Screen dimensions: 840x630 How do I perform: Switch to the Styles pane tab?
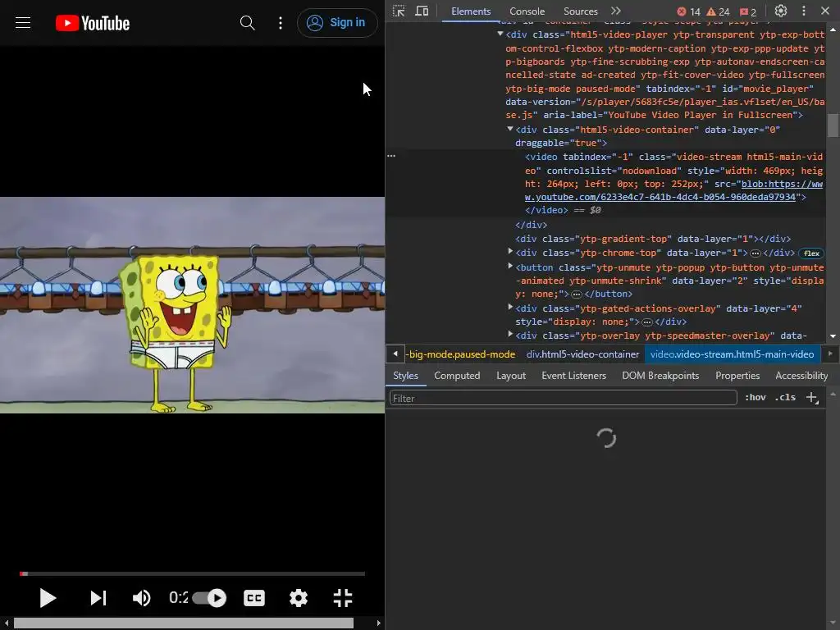point(405,376)
